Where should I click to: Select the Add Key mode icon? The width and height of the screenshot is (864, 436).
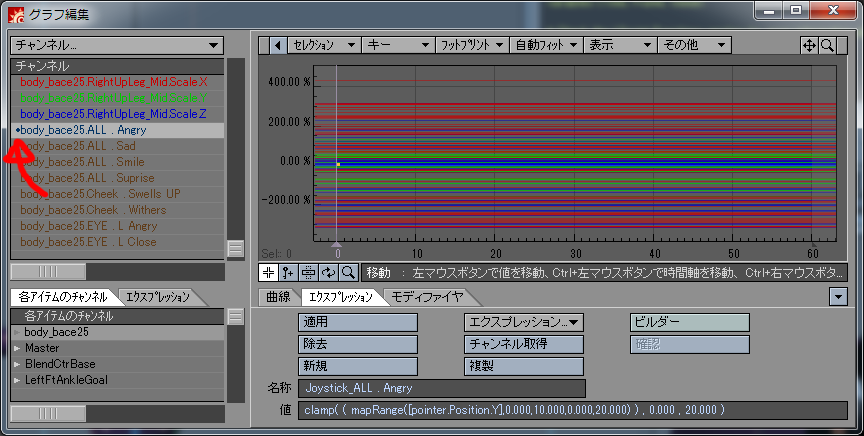point(288,272)
